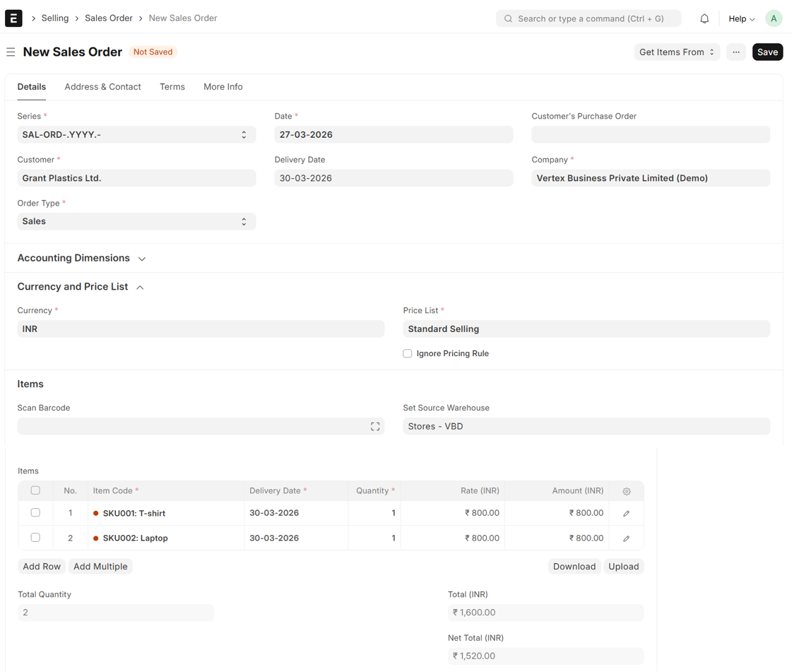Click the Save button
This screenshot has width=794, height=672.
tap(766, 52)
